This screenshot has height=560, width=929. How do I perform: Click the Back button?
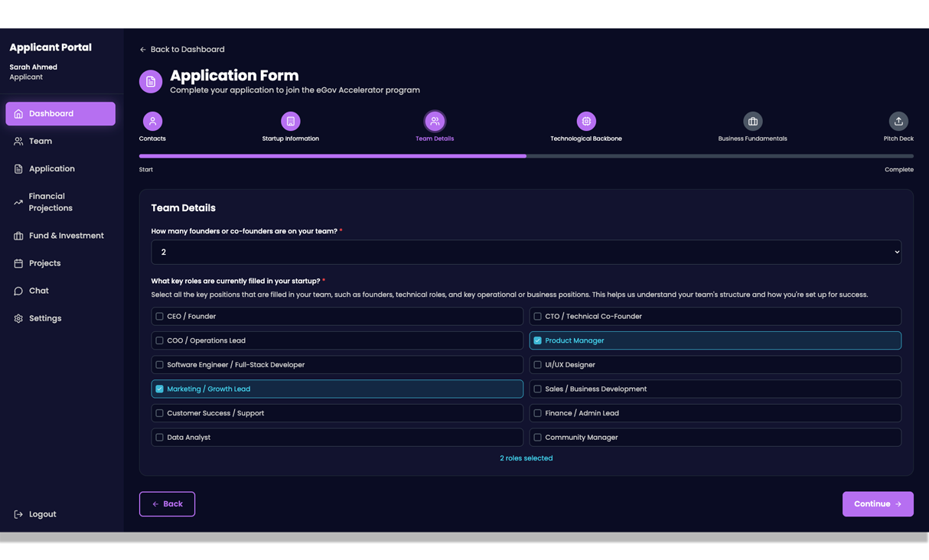167,504
